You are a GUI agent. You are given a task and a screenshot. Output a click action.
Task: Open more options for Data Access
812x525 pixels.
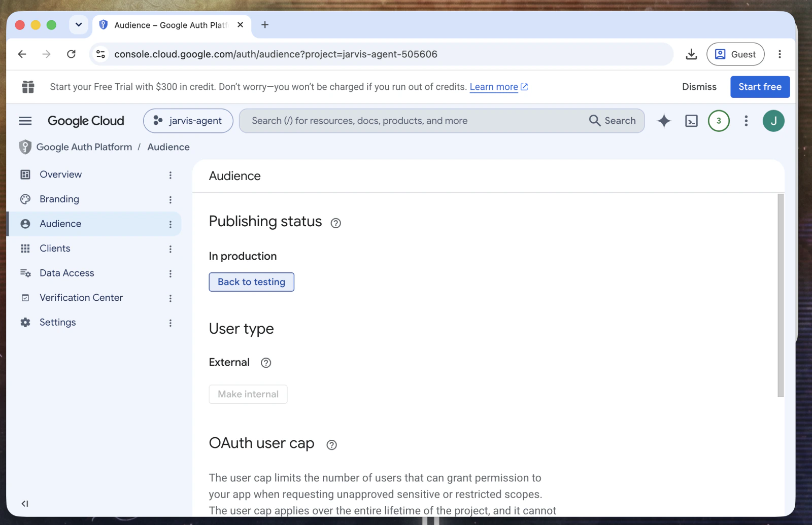point(171,274)
